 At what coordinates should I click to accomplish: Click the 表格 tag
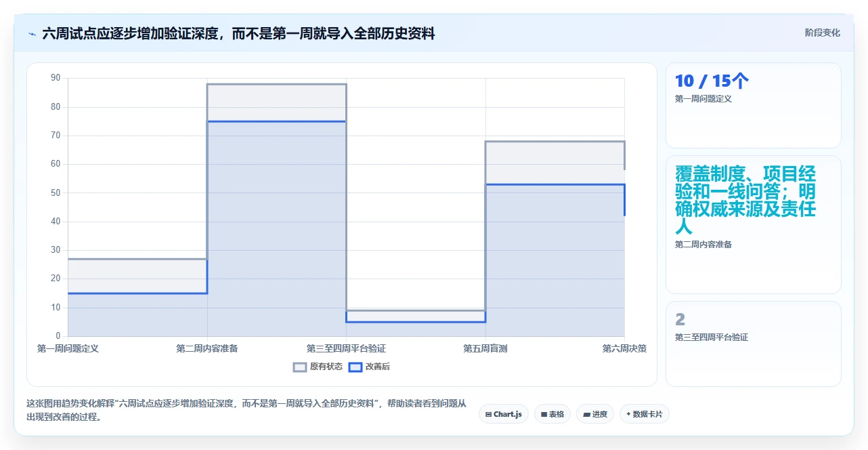552,414
